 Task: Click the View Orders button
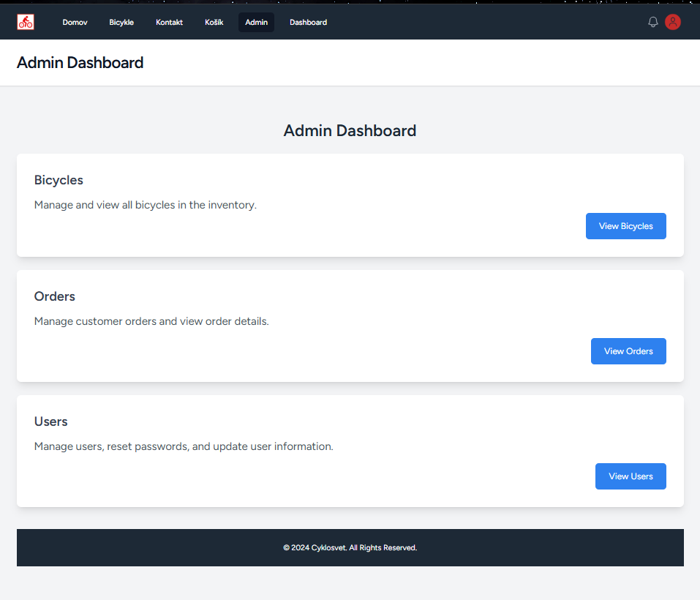(628, 351)
